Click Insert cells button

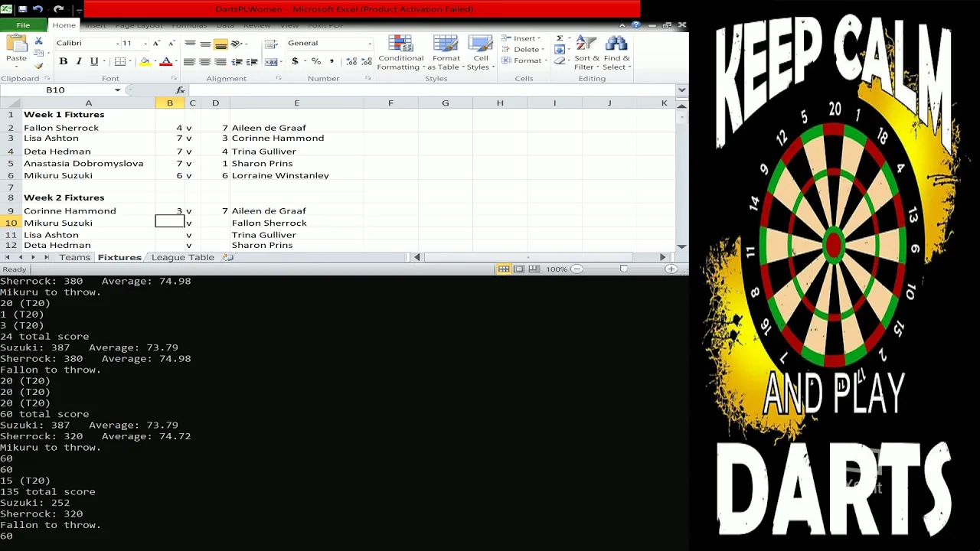[521, 38]
